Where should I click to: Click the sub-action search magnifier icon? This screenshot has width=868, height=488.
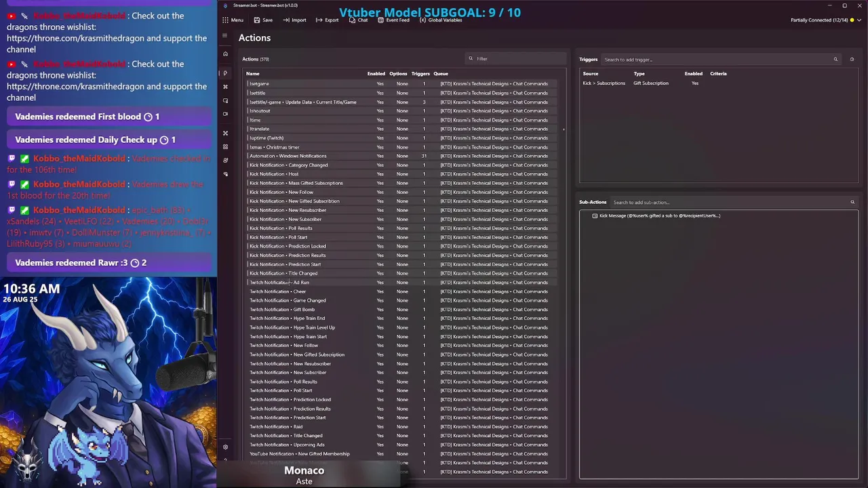tap(852, 202)
